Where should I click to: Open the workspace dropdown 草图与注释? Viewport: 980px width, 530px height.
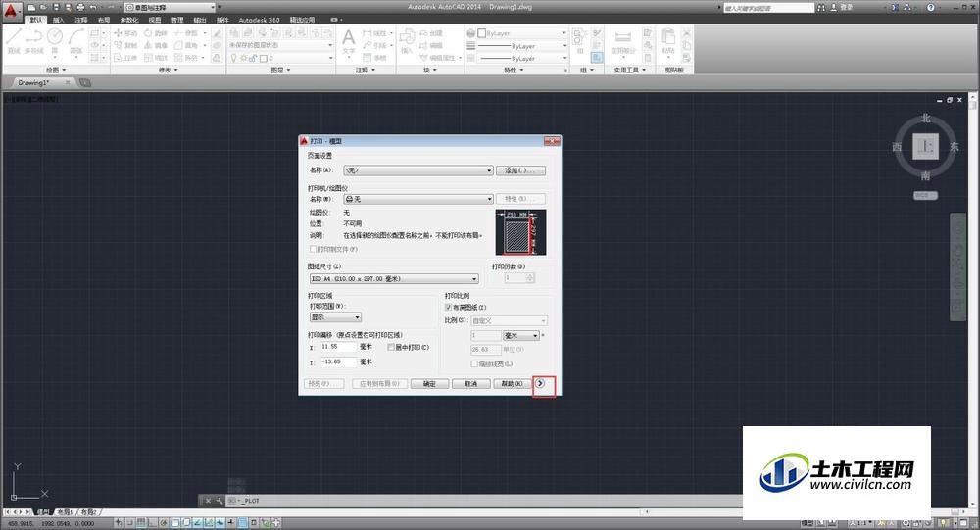[x=170, y=8]
